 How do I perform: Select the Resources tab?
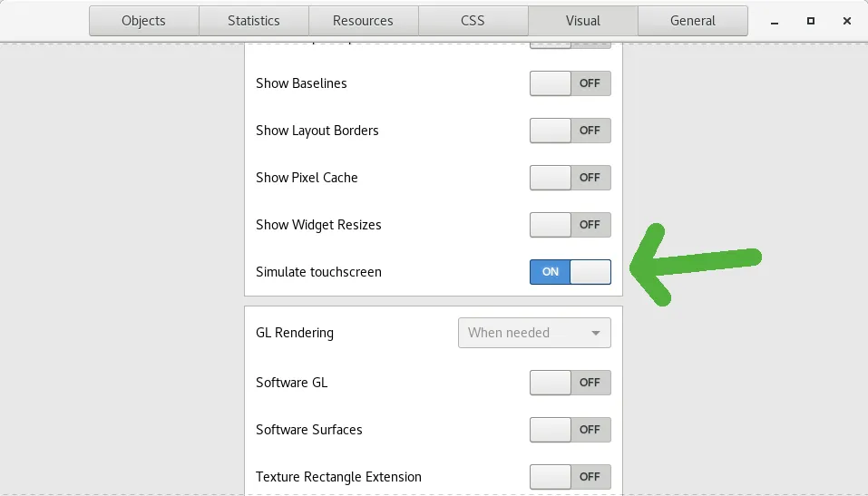(x=363, y=21)
